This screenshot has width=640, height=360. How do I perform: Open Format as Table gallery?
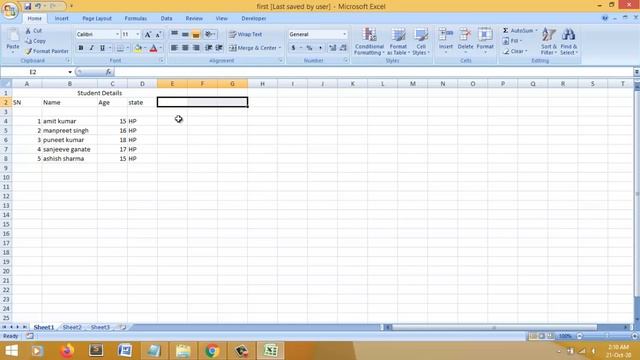point(398,41)
